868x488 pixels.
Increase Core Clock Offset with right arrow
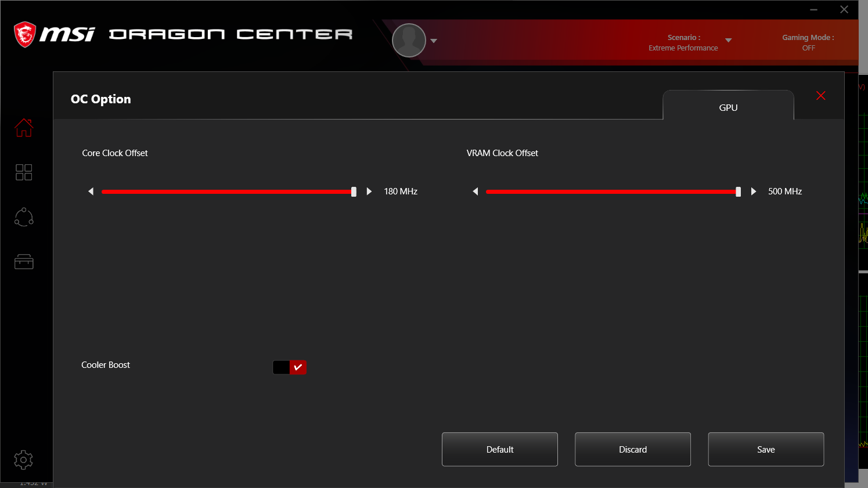coord(369,191)
